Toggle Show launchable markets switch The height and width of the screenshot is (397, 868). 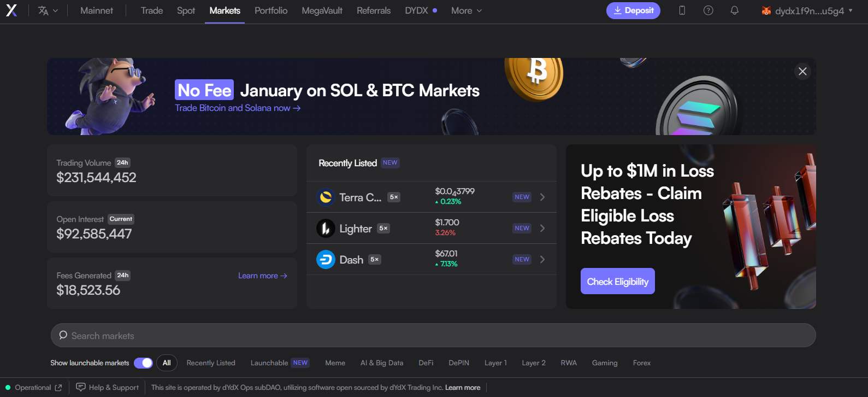[x=143, y=363]
